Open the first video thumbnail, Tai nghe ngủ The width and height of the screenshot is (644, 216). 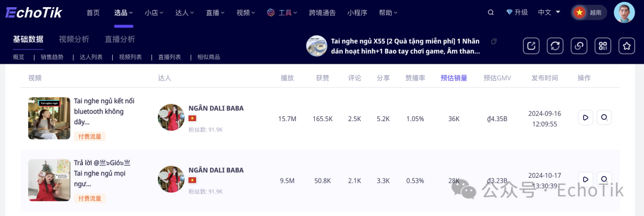pyautogui.click(x=49, y=118)
